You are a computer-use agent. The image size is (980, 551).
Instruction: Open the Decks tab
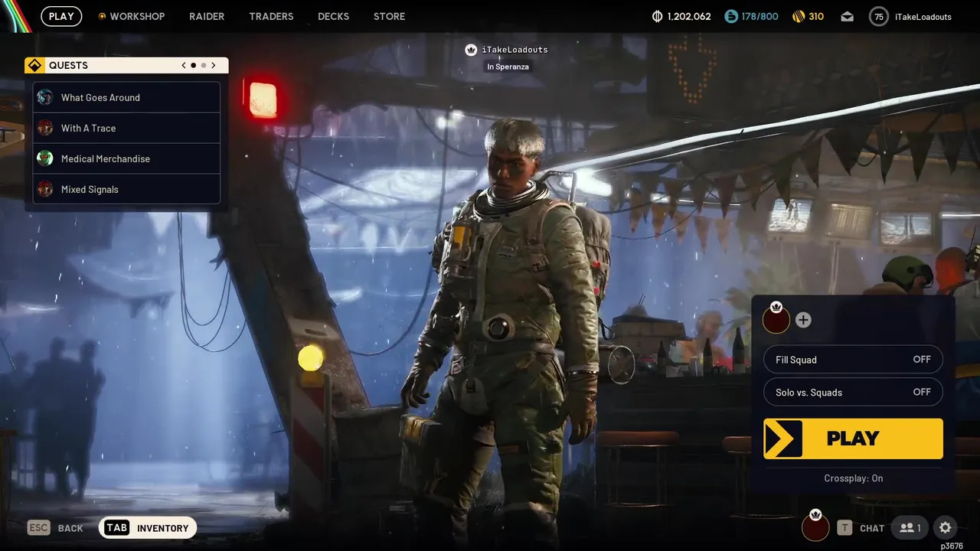click(x=333, y=16)
